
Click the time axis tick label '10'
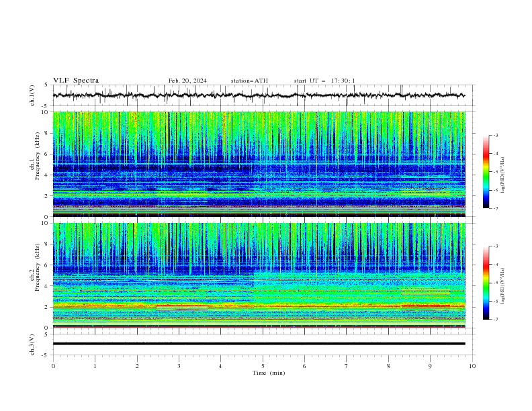click(x=472, y=366)
